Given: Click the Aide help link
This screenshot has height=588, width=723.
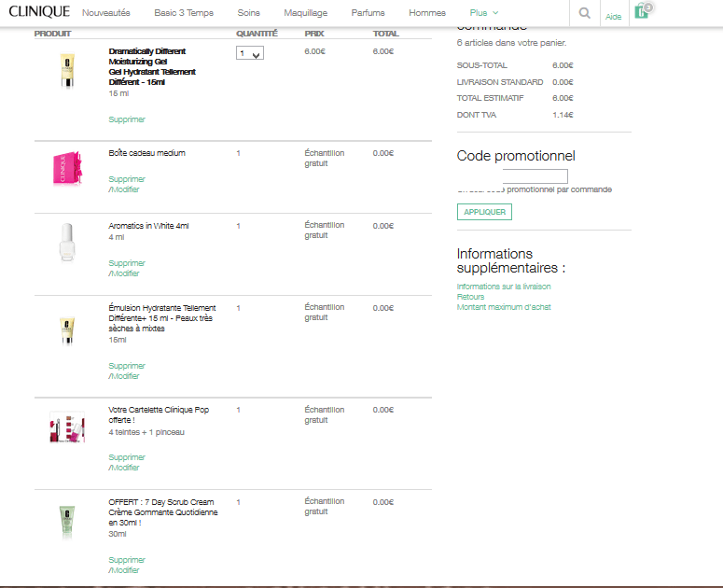Looking at the screenshot, I should click(x=613, y=17).
